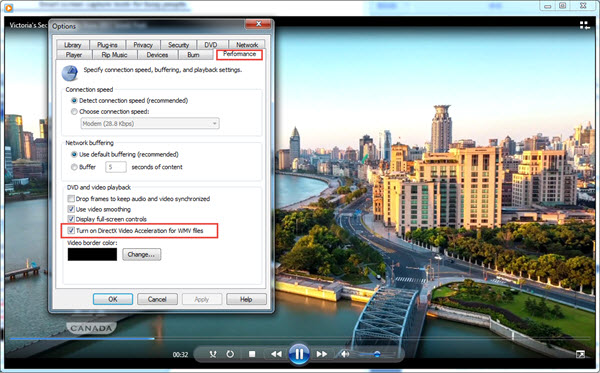
Task: Open the Rip Music tab
Action: (114, 55)
